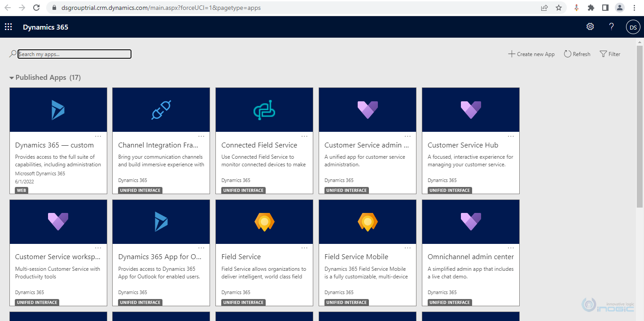Open more options for Customer Service admin center

click(x=408, y=136)
